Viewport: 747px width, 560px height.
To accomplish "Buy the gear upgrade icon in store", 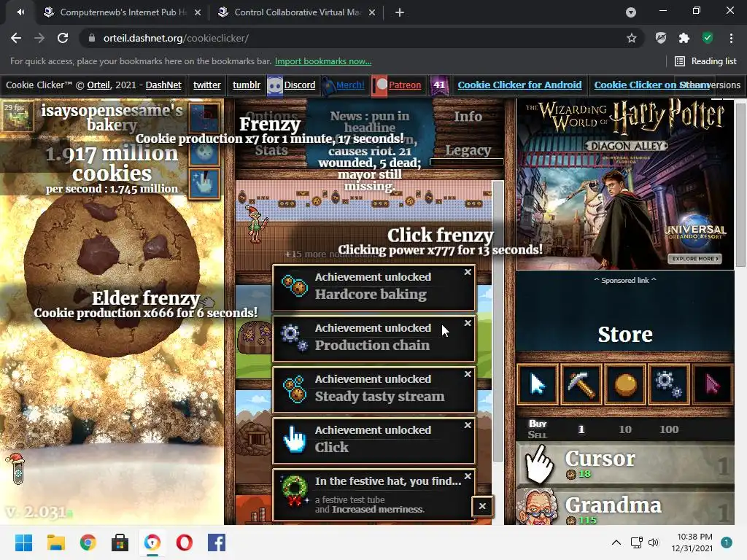I will coord(669,385).
